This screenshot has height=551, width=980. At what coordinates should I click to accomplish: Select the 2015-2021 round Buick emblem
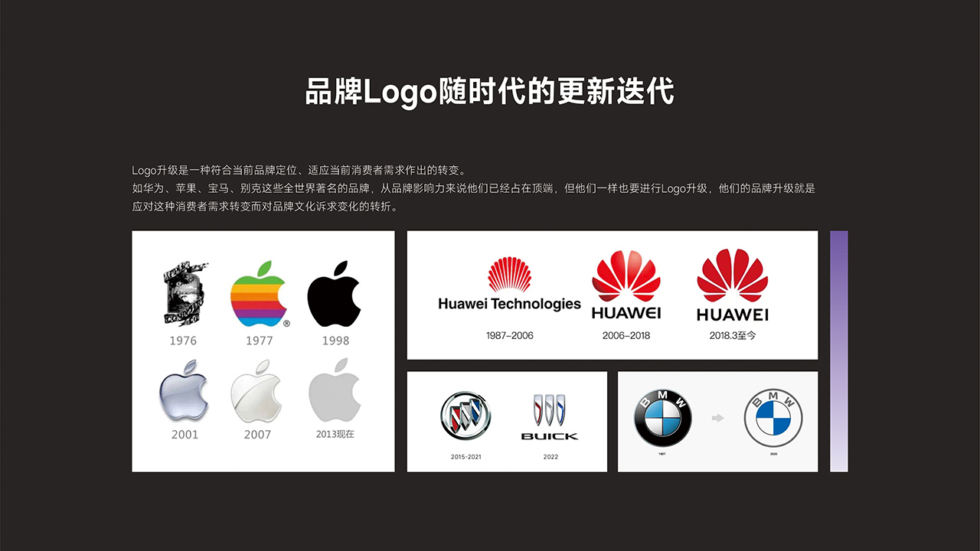465,416
